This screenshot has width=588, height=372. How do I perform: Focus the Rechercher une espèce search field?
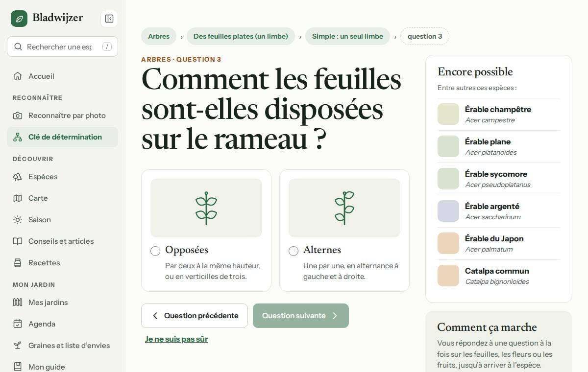[x=62, y=46]
